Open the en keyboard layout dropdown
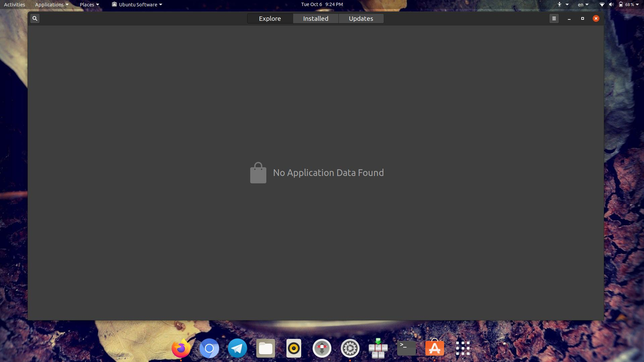The width and height of the screenshot is (644, 362). tap(583, 4)
